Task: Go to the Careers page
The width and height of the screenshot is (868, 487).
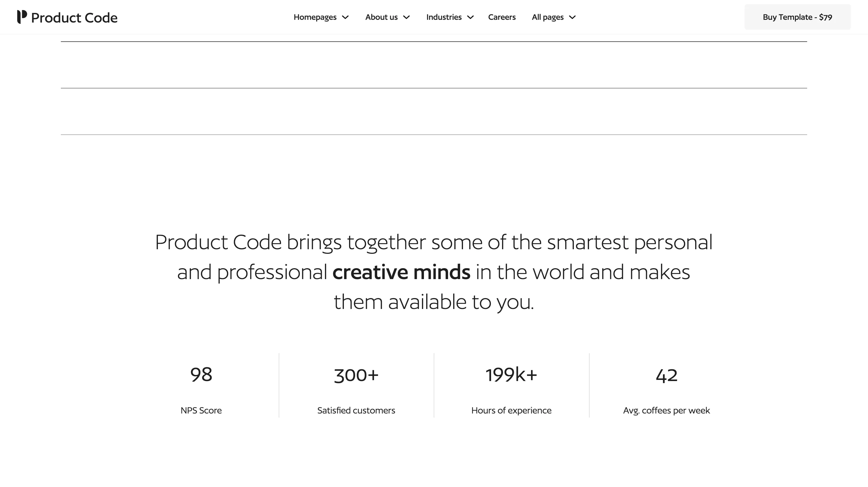Action: click(x=502, y=17)
